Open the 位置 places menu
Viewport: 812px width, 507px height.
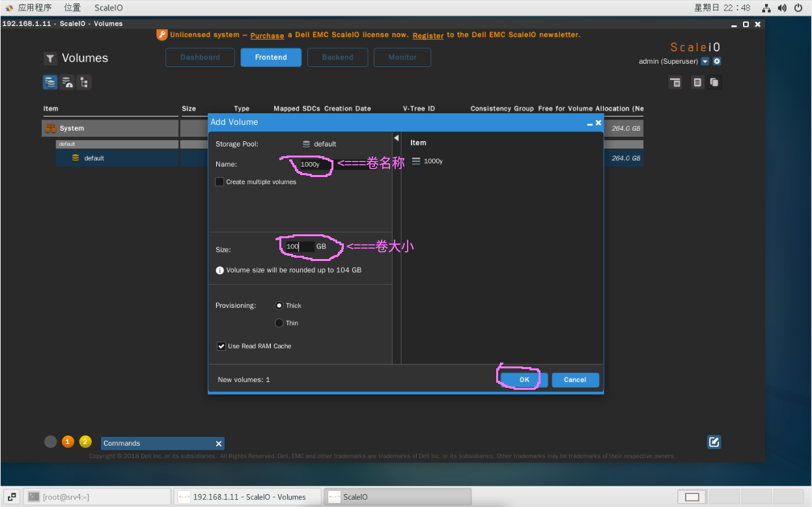pos(72,8)
